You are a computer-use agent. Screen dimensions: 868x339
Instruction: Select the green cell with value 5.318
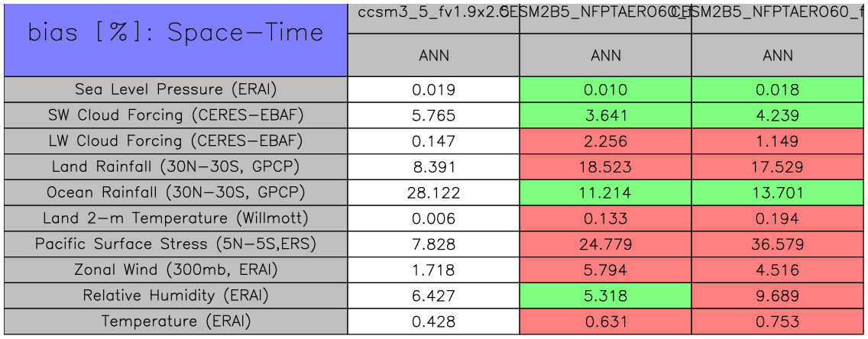tap(605, 295)
